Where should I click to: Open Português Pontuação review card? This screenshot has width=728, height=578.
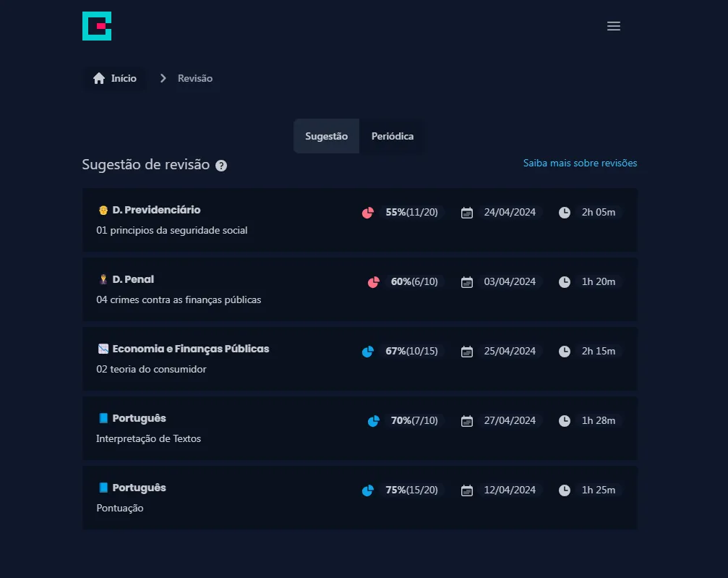360,498
